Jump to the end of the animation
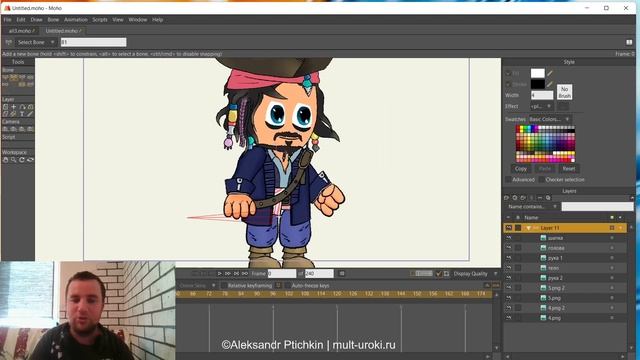The image size is (640, 360). coord(245,273)
